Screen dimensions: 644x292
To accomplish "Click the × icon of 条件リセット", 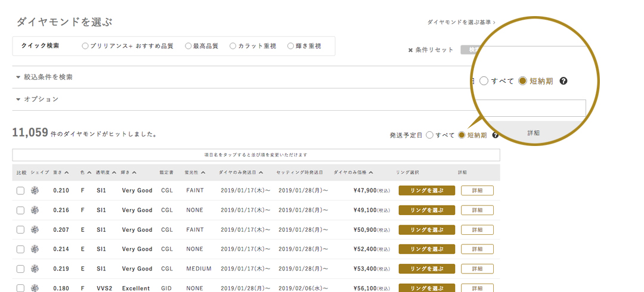I will pos(410,50).
